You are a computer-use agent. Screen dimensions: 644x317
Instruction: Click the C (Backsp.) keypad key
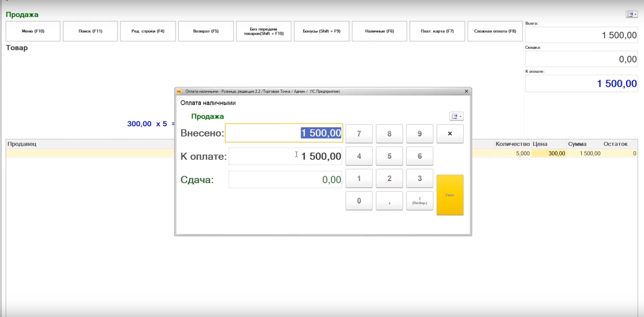pos(420,201)
